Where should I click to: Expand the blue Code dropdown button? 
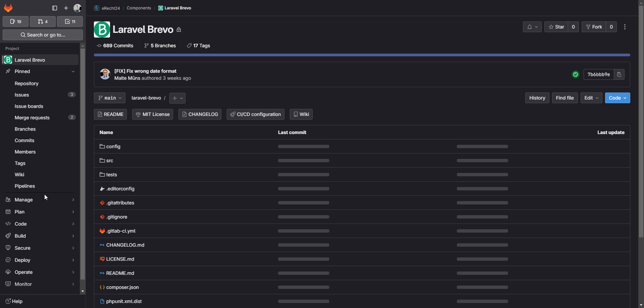point(617,98)
